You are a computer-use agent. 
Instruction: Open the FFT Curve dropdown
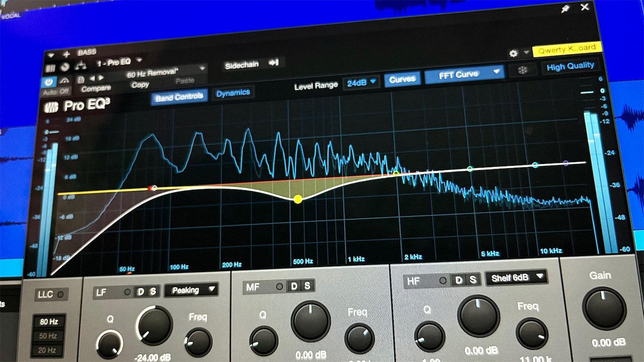point(464,74)
